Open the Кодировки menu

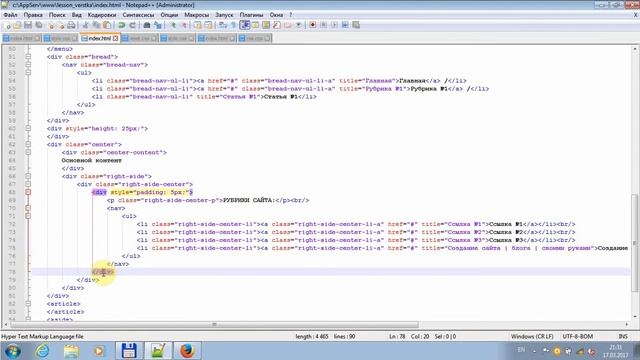click(102, 15)
